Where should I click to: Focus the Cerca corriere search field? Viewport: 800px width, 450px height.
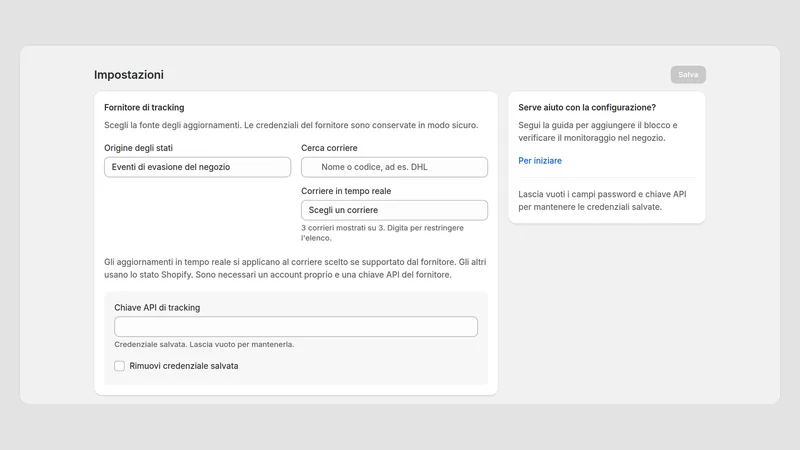pos(394,167)
